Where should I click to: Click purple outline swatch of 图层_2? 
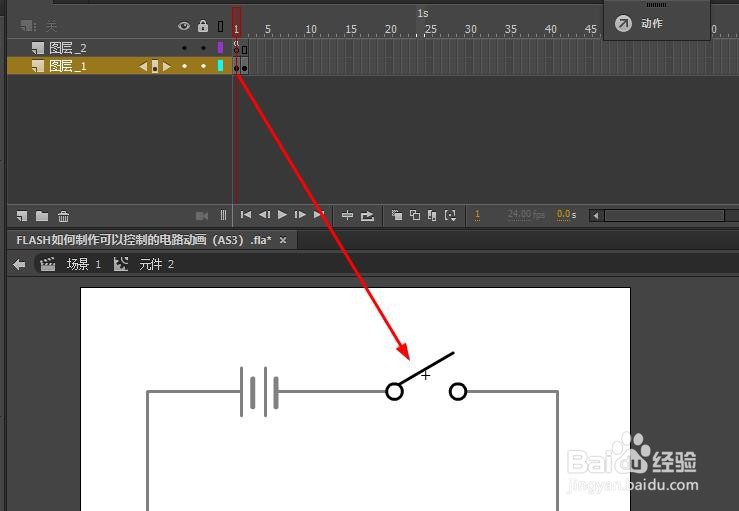coord(220,48)
